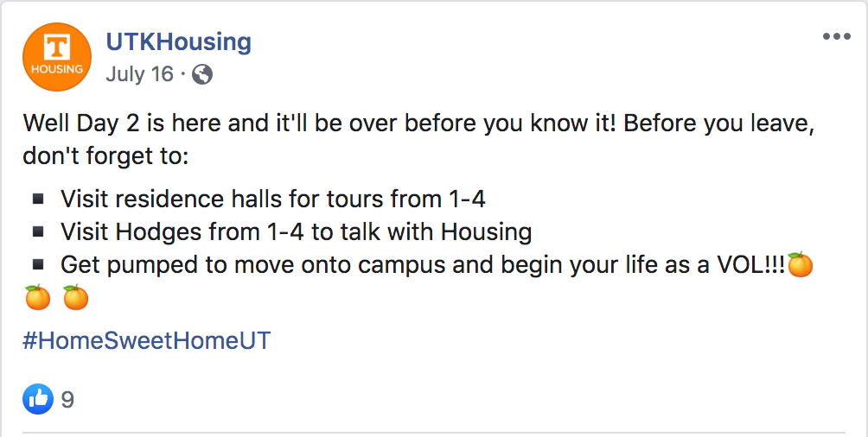Follow the #HomeSweetHomeUT hashtag

click(147, 341)
